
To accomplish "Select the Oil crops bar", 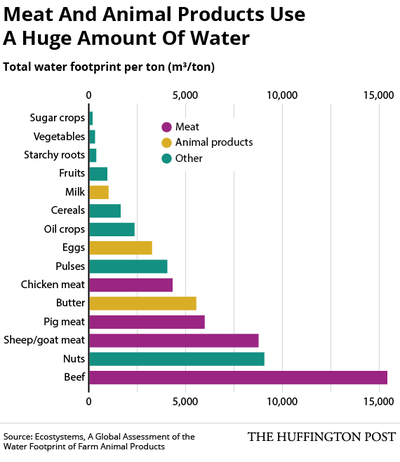I will coord(112,229).
